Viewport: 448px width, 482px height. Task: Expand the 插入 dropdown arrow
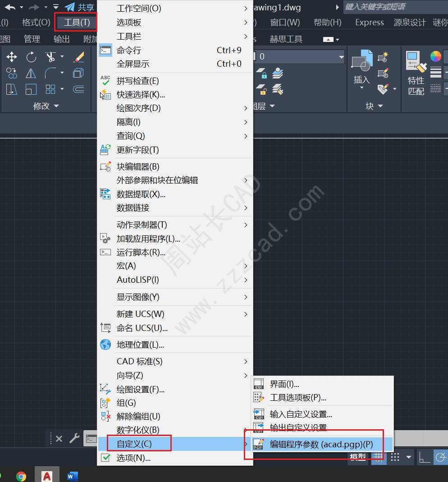361,88
